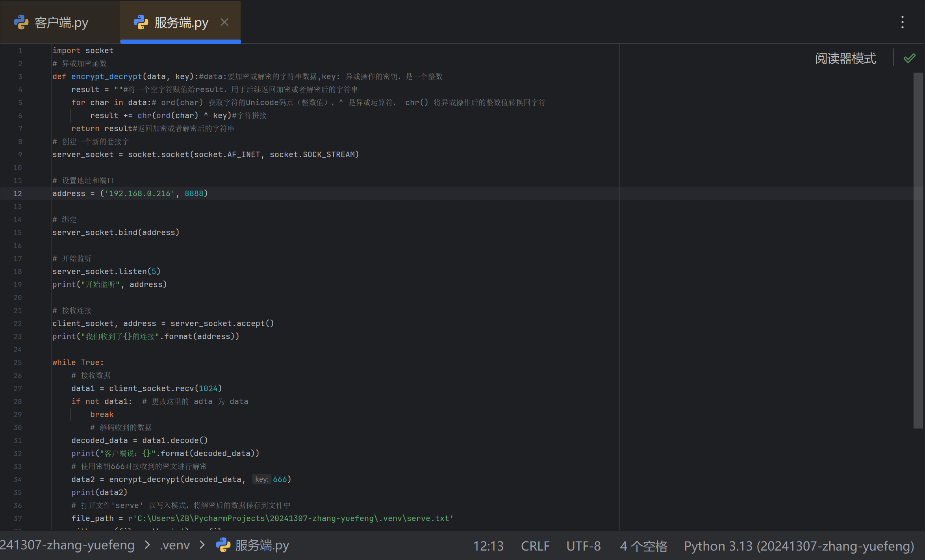
Task: Click the zhang-yuefeng project breadcrumb
Action: pos(67,545)
